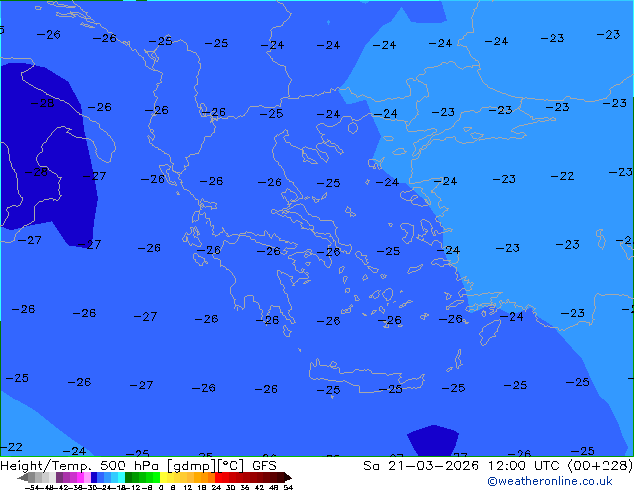
Task: Click the "36" legend scale label
Action: click(245, 488)
